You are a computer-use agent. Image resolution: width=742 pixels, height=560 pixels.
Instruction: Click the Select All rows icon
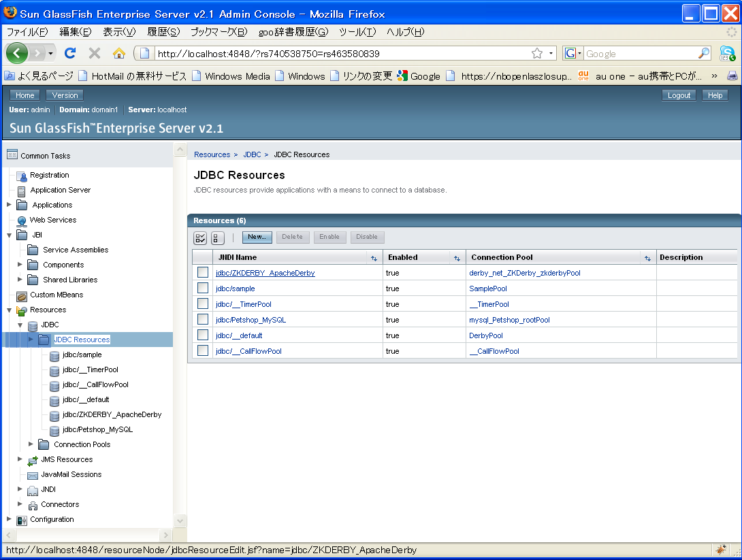[200, 237]
